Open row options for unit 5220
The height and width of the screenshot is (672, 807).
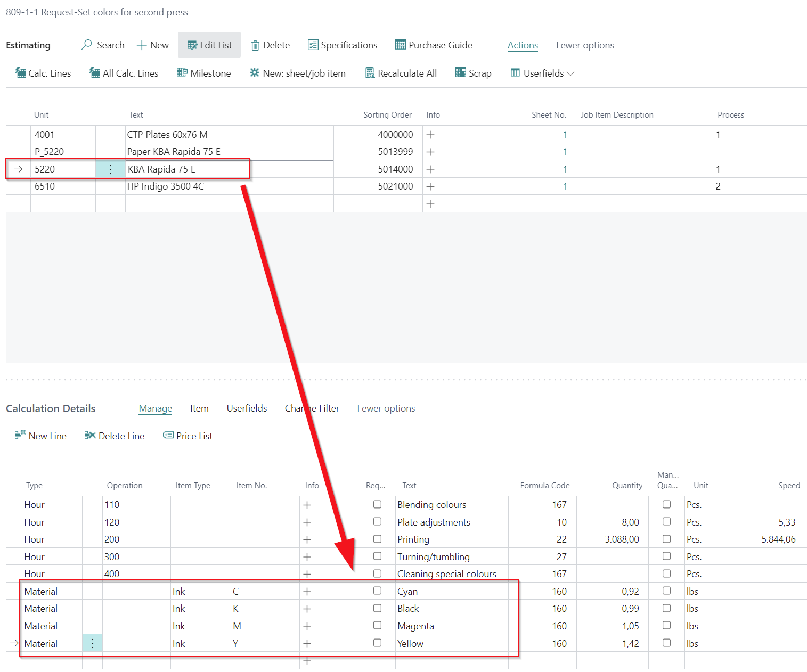(x=110, y=169)
